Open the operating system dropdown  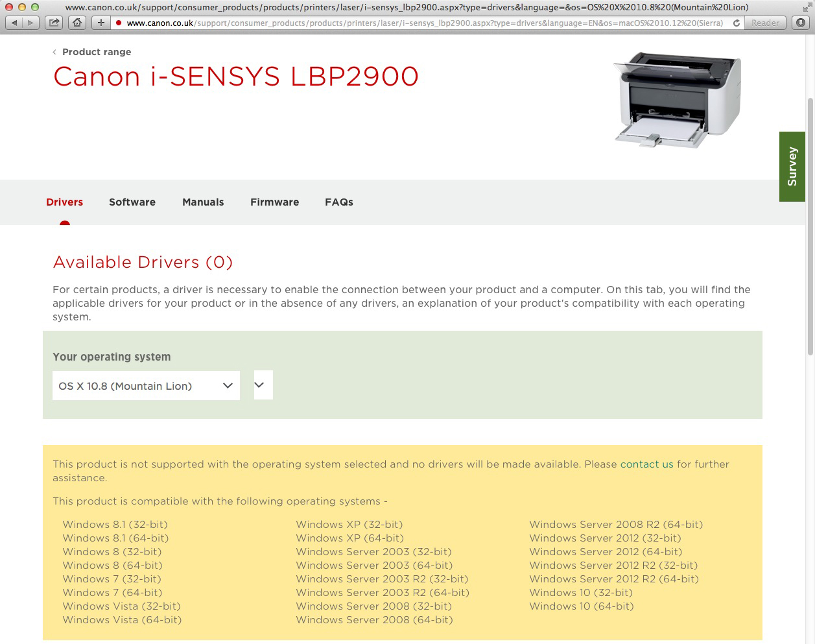pos(146,385)
